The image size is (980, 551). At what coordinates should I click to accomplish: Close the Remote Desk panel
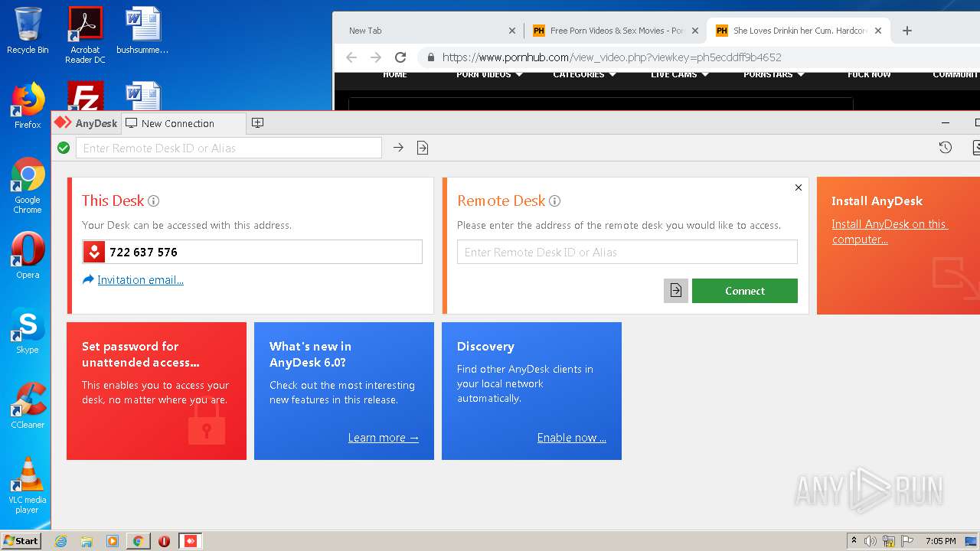[x=799, y=187]
